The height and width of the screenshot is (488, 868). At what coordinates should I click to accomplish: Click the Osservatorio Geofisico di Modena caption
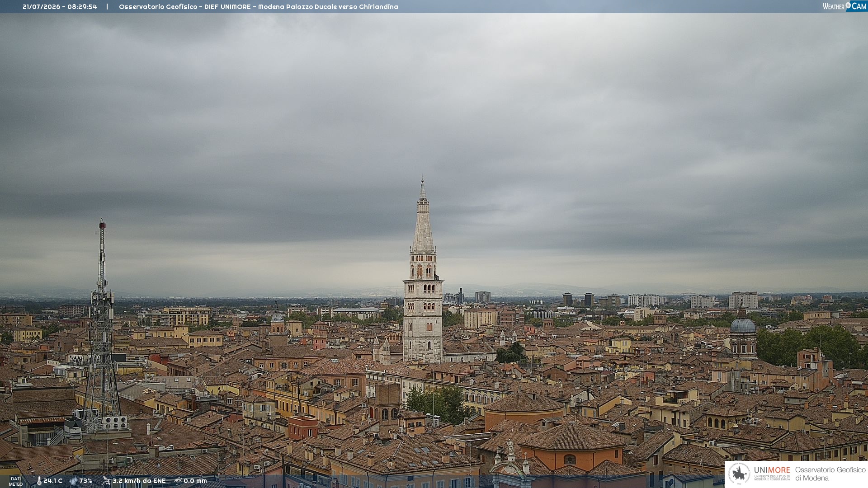click(830, 474)
